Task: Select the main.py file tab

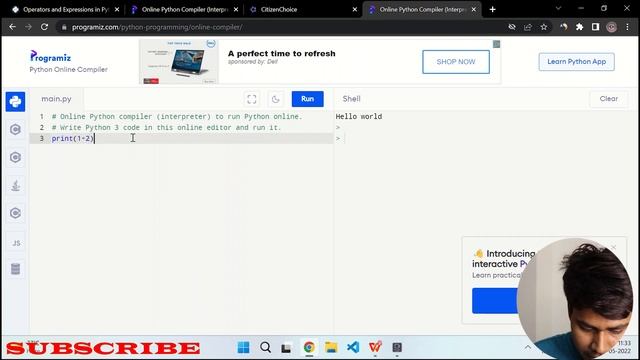Action: click(56, 99)
